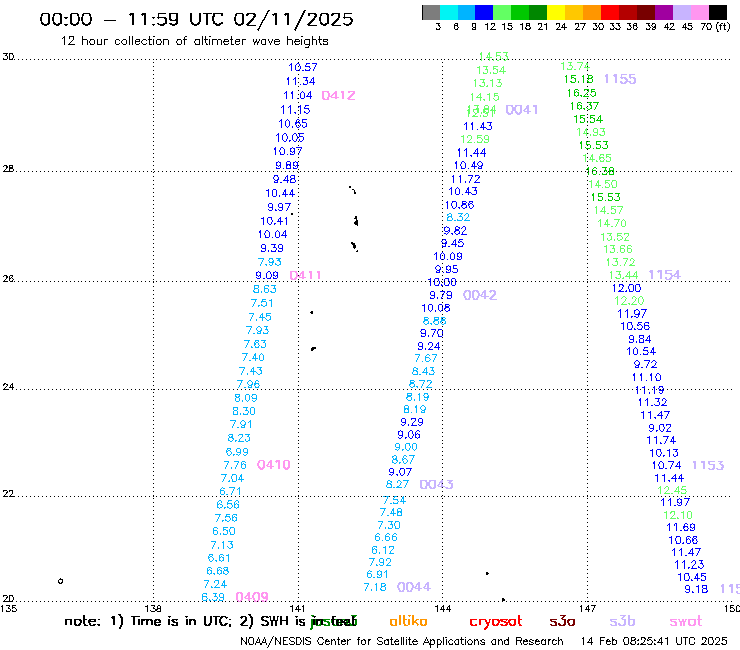The width and height of the screenshot is (740, 650).
Task: Click wave height value 13.44
Action: click(623, 275)
